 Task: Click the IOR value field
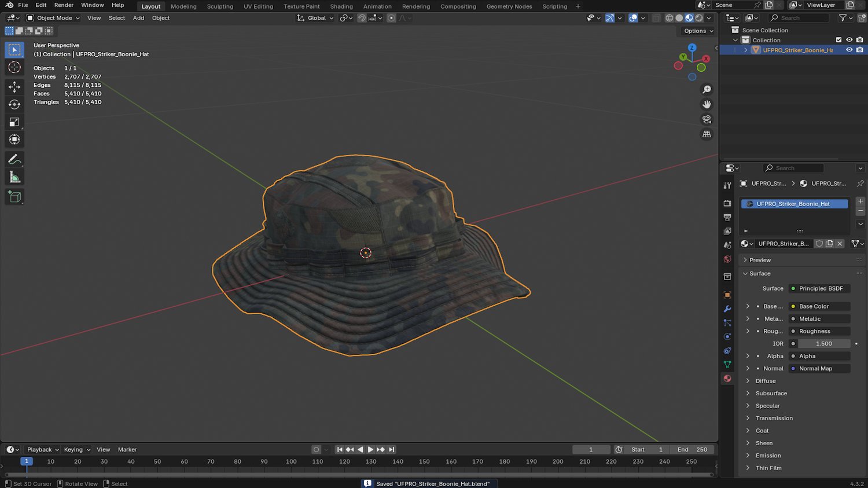(x=823, y=344)
